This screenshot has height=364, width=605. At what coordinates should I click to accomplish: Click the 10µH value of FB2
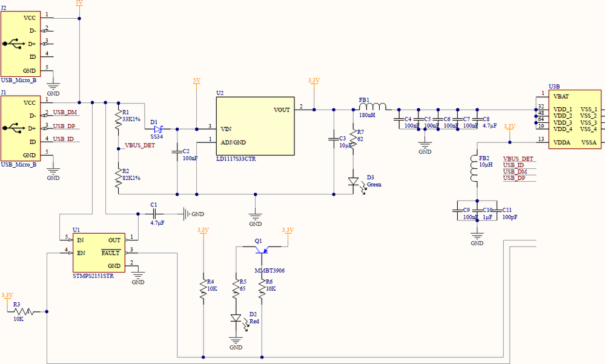[486, 165]
